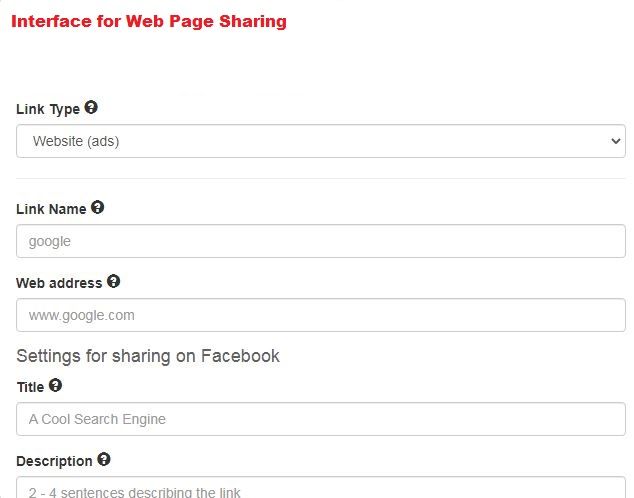634x498 pixels.
Task: Click the 'Title' label text
Action: [x=30, y=386]
